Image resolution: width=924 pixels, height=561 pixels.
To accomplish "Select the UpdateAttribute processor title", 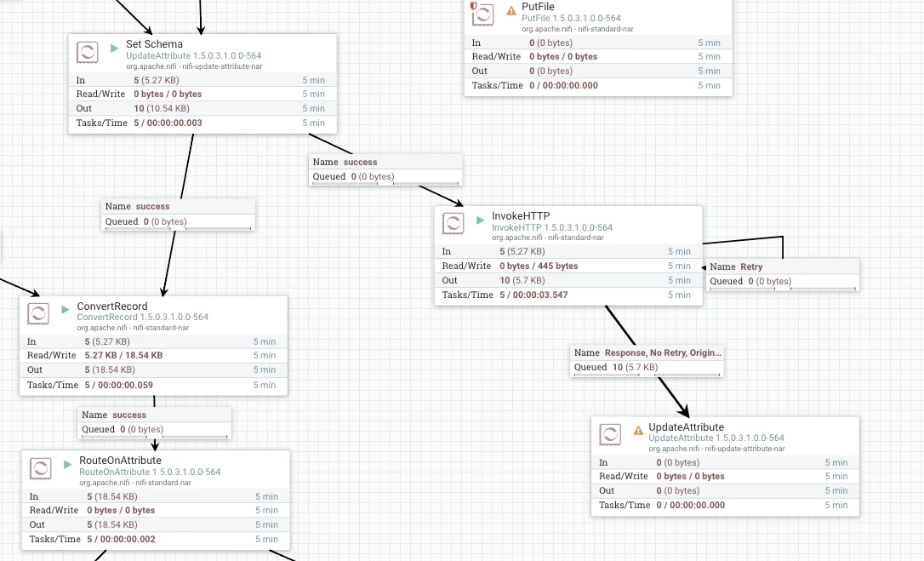I will tap(687, 427).
